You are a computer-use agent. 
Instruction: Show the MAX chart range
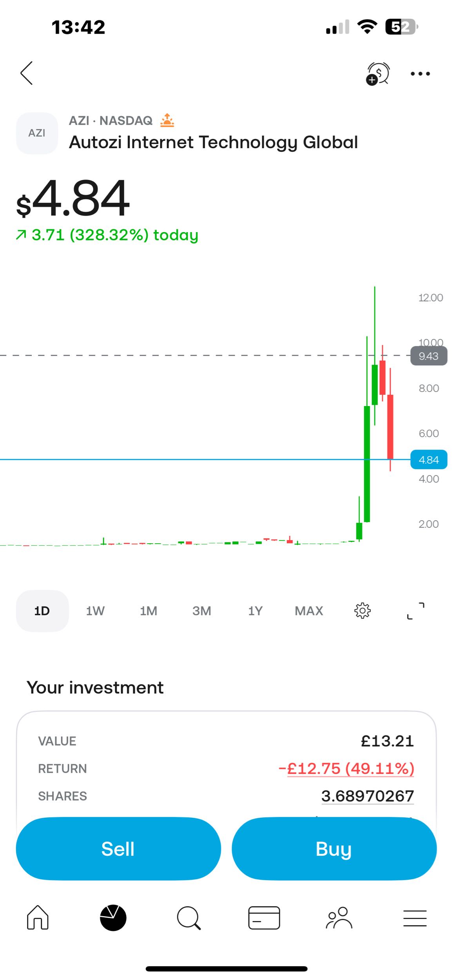[309, 610]
